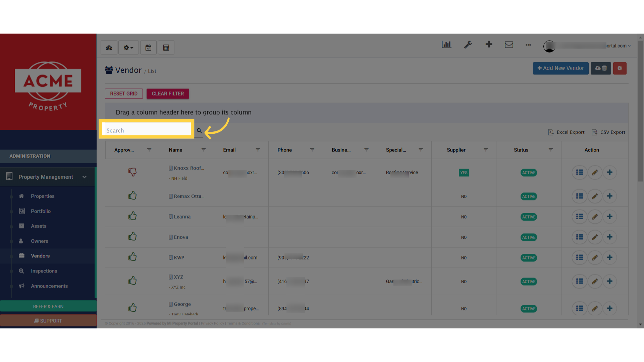Click the red gear settings button

[620, 68]
